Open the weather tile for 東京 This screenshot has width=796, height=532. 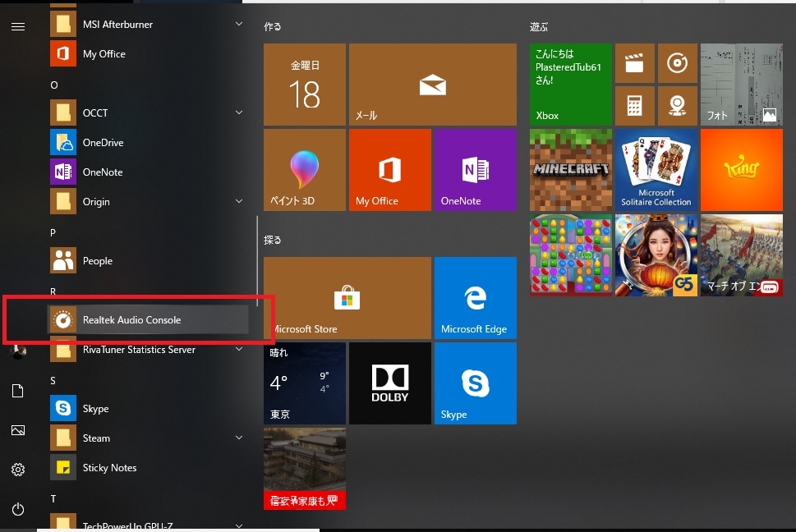click(x=305, y=383)
